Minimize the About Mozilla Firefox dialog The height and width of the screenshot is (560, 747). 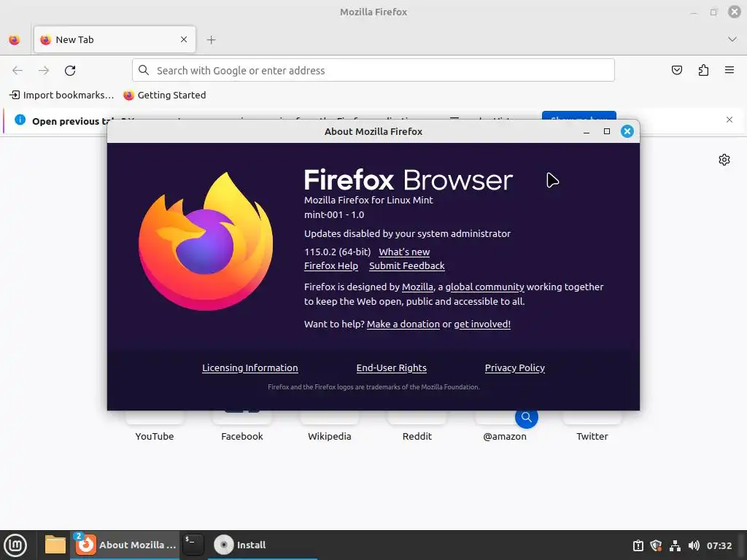coord(587,131)
